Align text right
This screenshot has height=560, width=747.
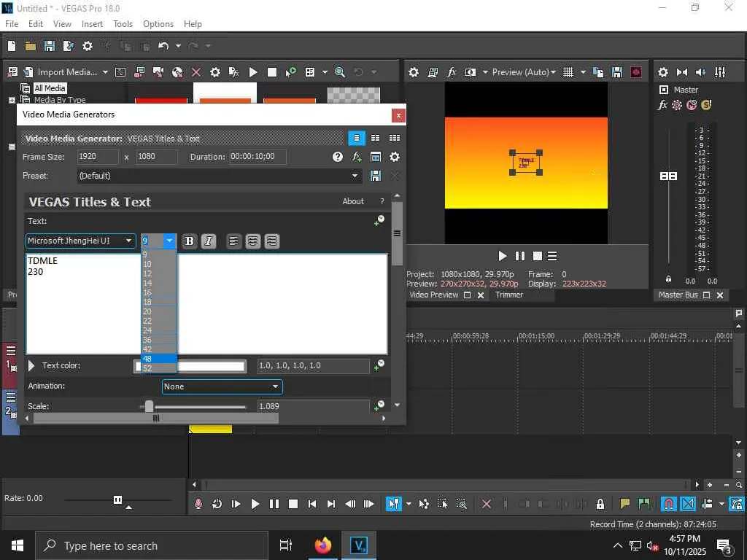click(271, 241)
